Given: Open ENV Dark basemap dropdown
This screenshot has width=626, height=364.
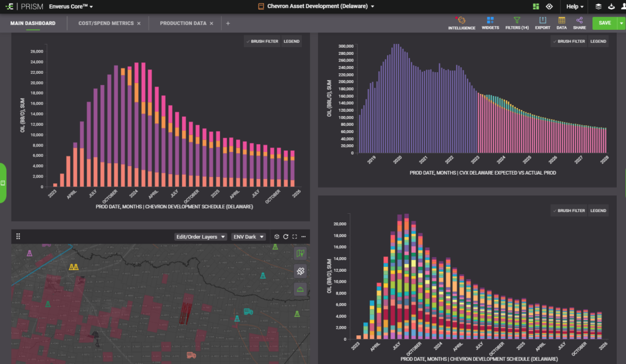Looking at the screenshot, I should [x=248, y=237].
